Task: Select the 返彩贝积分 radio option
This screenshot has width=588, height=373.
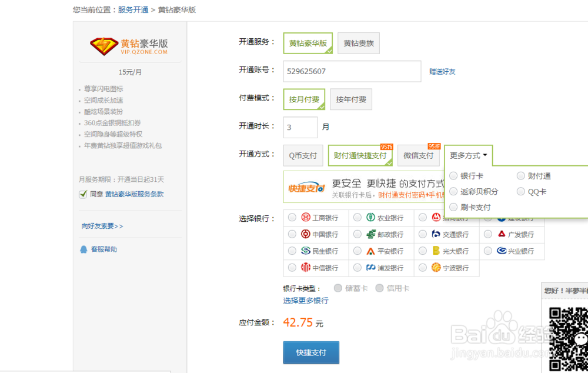Action: point(453,191)
